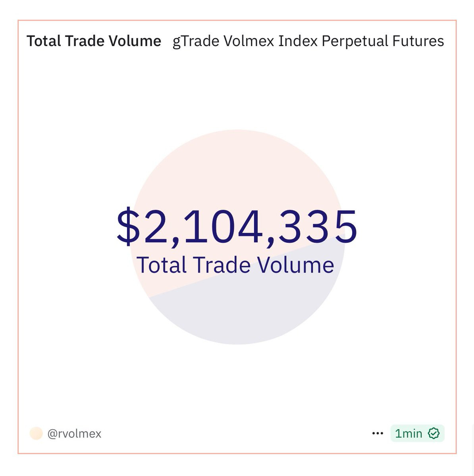474x476 pixels.
Task: Click the digits 335 of the counter
Action: point(318,226)
